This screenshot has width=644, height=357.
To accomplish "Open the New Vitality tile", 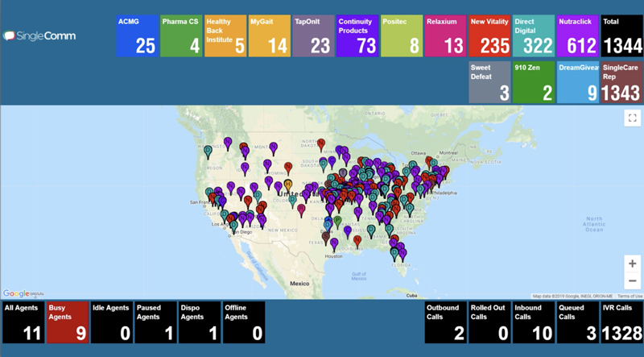I will coord(489,36).
